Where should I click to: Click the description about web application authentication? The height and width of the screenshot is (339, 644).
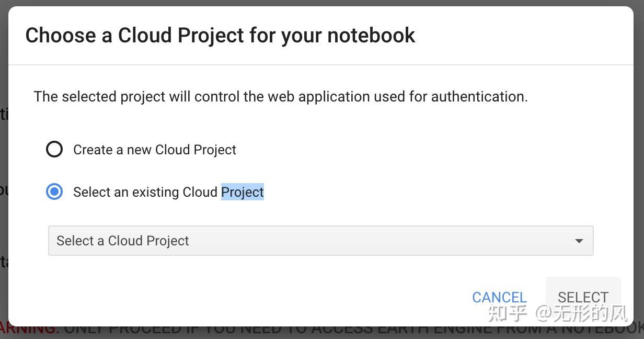point(281,97)
